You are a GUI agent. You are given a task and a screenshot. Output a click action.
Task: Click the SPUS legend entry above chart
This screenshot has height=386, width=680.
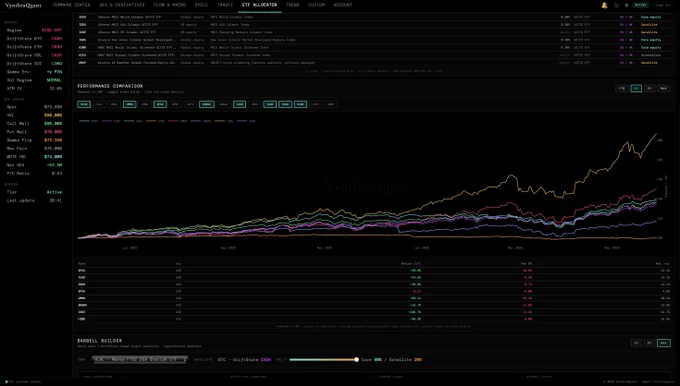tap(88, 121)
